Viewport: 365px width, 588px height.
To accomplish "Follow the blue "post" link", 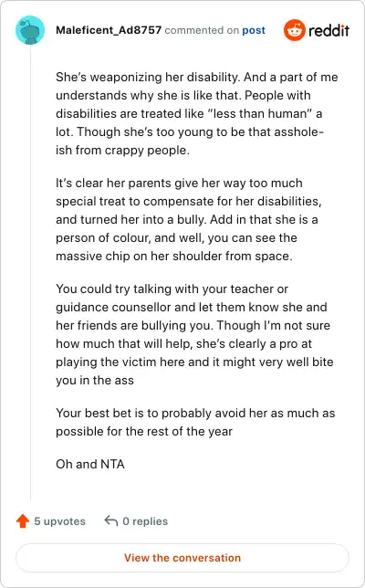I will (x=254, y=30).
